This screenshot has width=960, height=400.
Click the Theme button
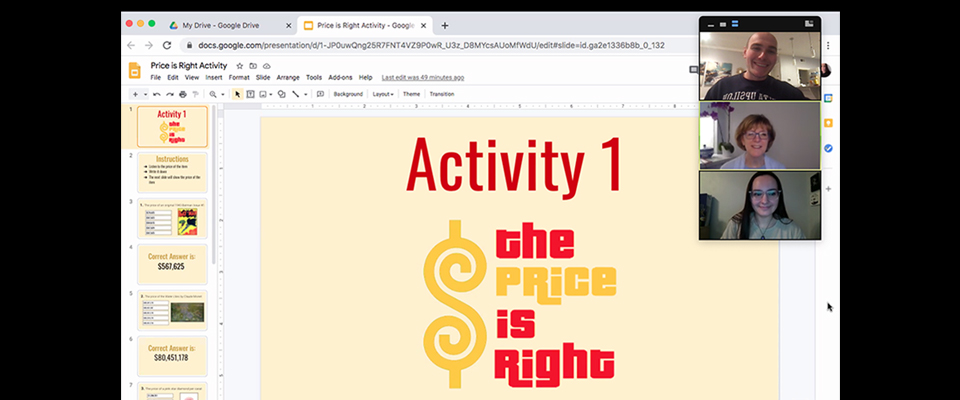click(411, 94)
